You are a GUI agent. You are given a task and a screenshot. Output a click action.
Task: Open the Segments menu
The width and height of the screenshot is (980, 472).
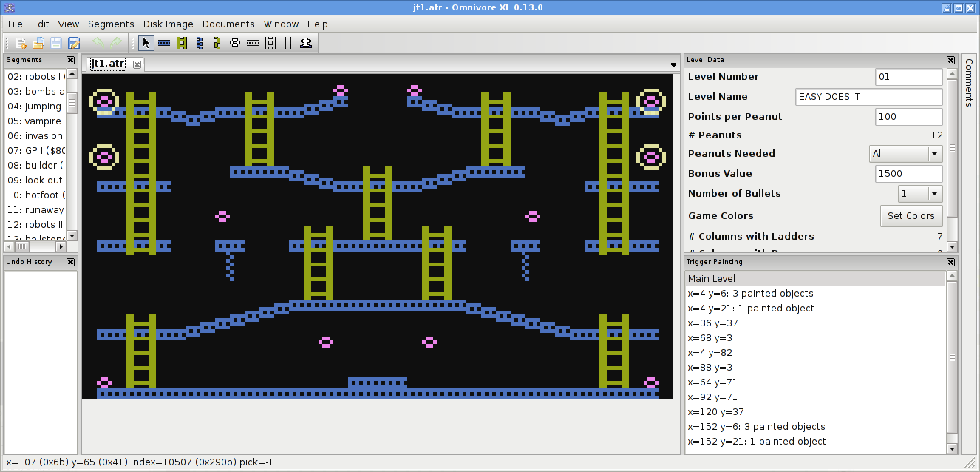pos(111,24)
